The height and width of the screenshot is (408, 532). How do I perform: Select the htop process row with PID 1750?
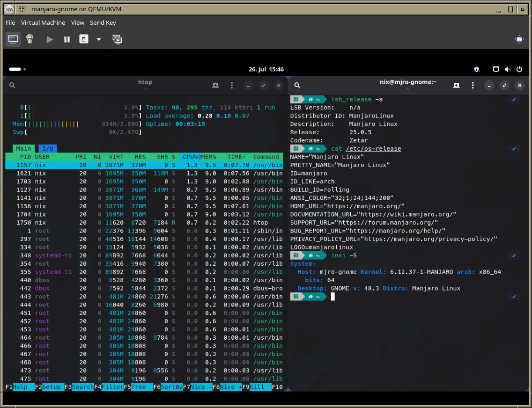pos(144,223)
